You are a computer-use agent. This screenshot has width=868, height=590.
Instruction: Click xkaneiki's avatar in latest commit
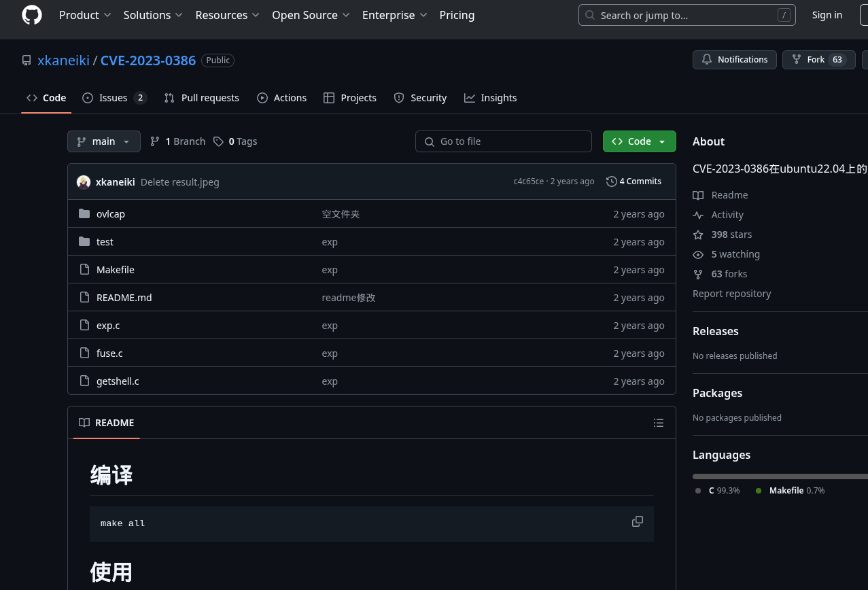pos(84,181)
